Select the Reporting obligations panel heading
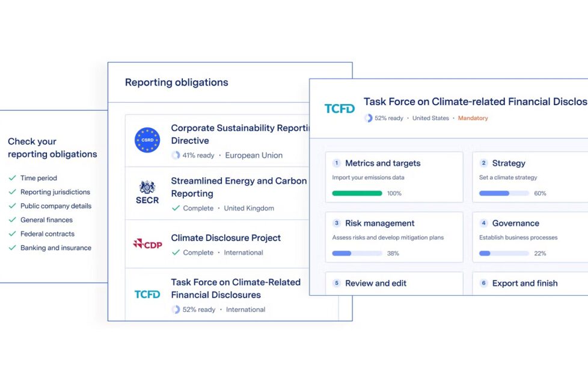Image resolution: width=588 pixels, height=392 pixels. point(176,82)
